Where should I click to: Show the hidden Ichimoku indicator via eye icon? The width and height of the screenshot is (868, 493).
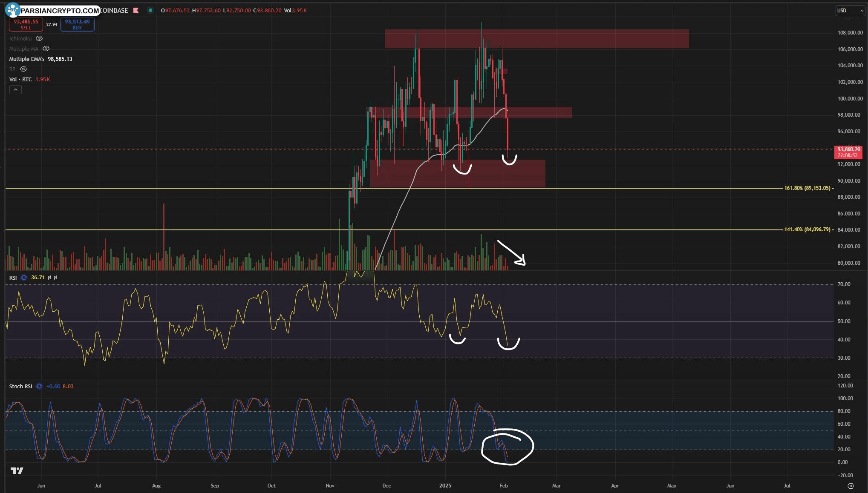[x=39, y=38]
